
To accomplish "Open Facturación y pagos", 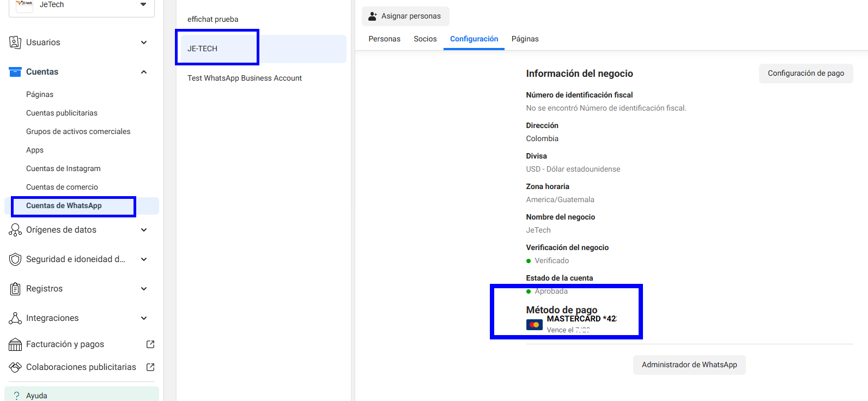I will tap(82, 344).
